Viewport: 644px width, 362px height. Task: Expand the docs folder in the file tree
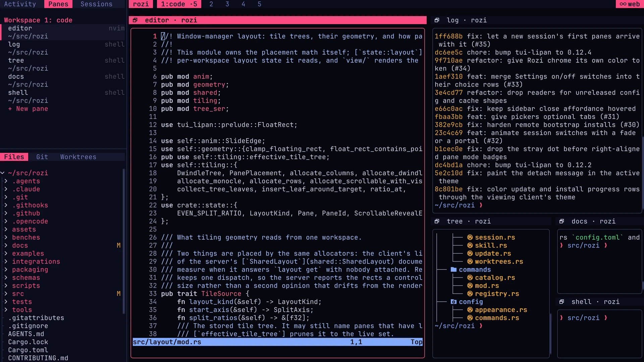(x=6, y=245)
